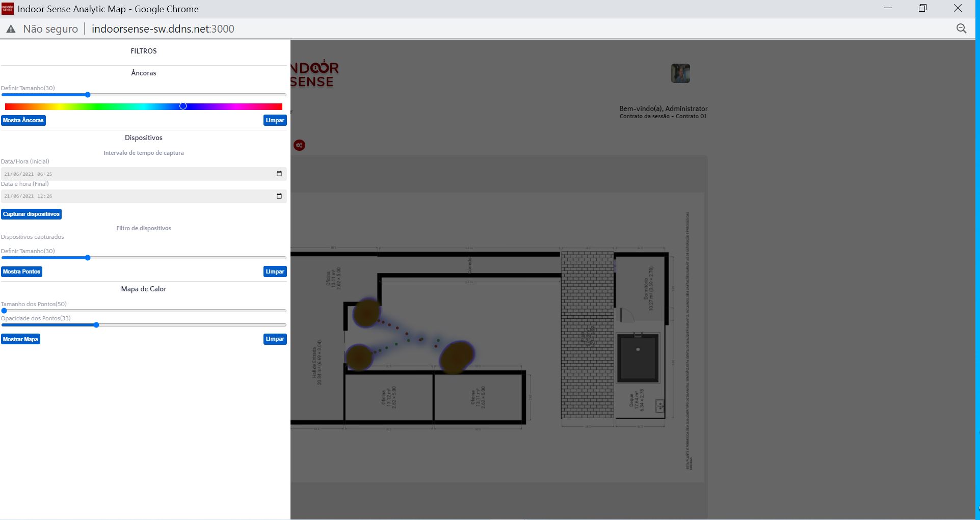Open calendar picker for final date
This screenshot has width=980, height=520.
point(279,196)
